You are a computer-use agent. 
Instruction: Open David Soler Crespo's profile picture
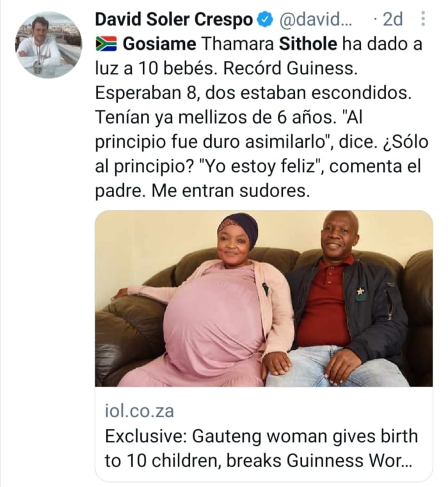click(x=49, y=45)
